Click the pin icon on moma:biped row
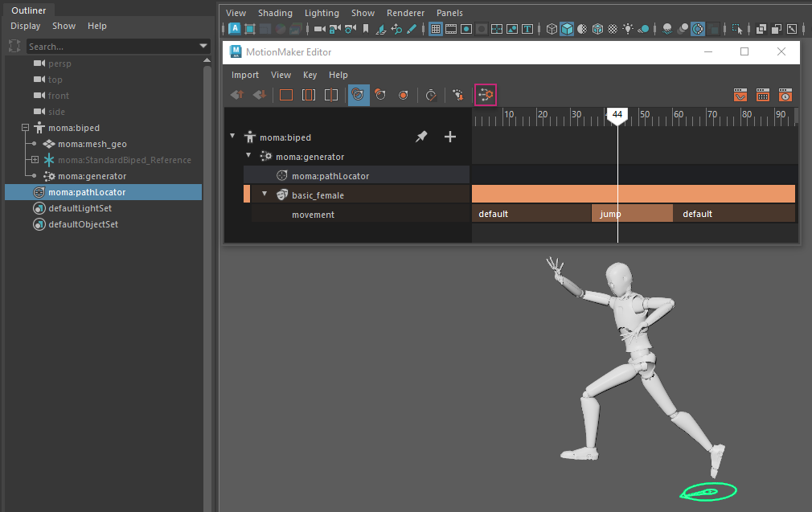Viewport: 812px width, 512px height. (421, 137)
